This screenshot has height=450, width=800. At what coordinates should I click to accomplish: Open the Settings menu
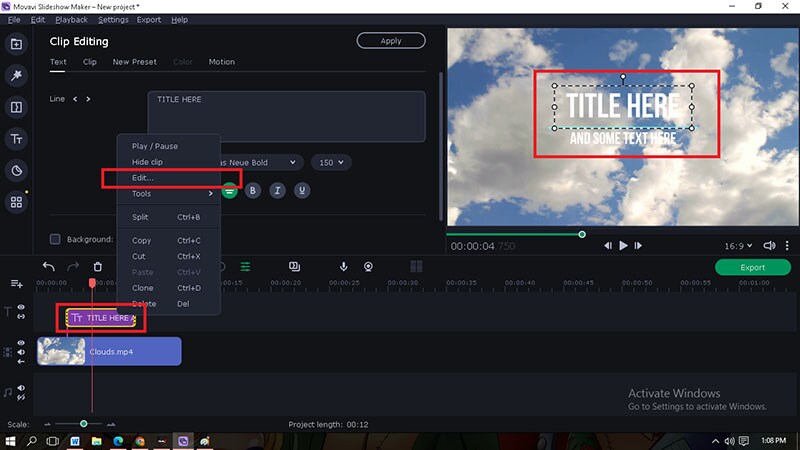(113, 19)
